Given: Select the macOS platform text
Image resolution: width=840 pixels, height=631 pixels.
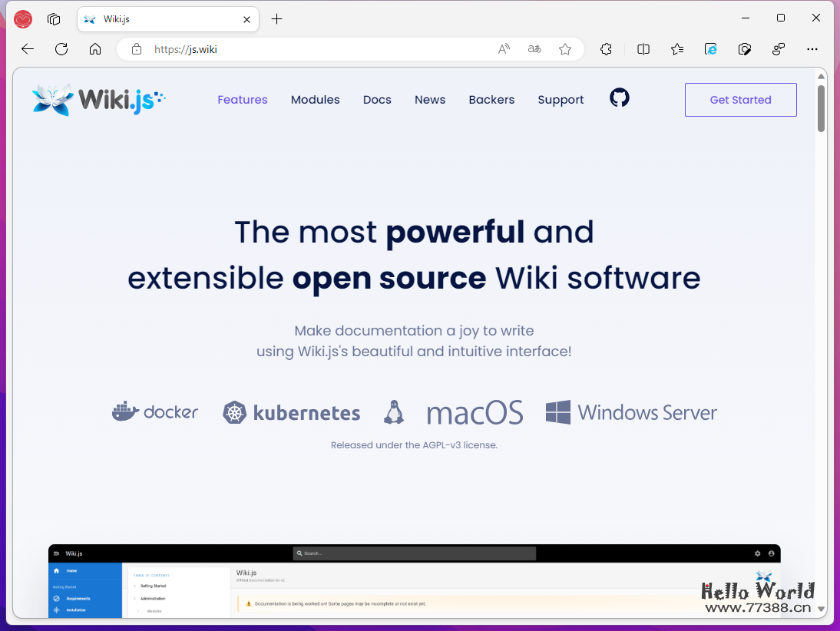Looking at the screenshot, I should (x=475, y=412).
